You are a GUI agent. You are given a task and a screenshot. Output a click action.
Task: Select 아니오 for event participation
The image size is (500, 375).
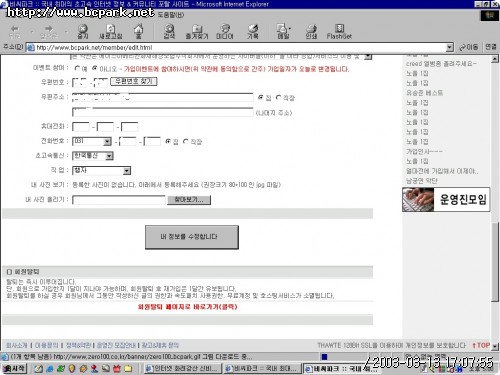pos(95,68)
